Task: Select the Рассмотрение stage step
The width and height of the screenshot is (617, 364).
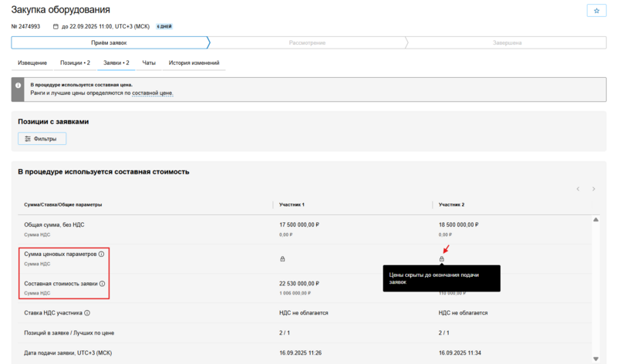Action: tap(307, 42)
